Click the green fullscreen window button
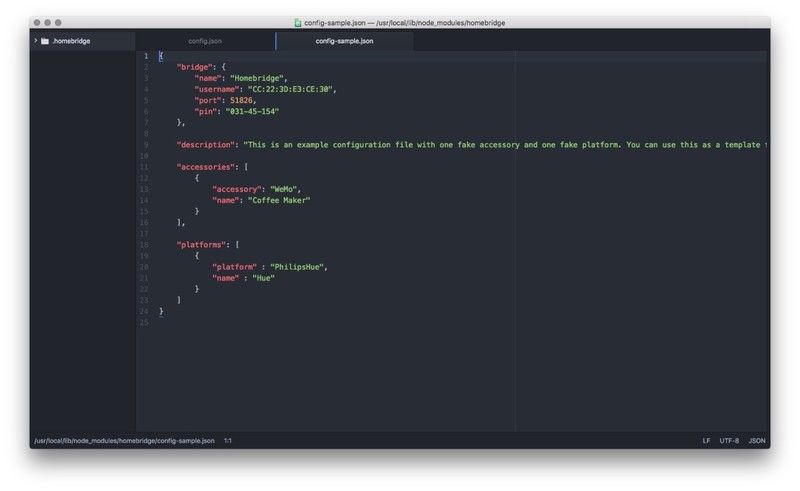Image resolution: width=800 pixels, height=491 pixels. [x=58, y=22]
